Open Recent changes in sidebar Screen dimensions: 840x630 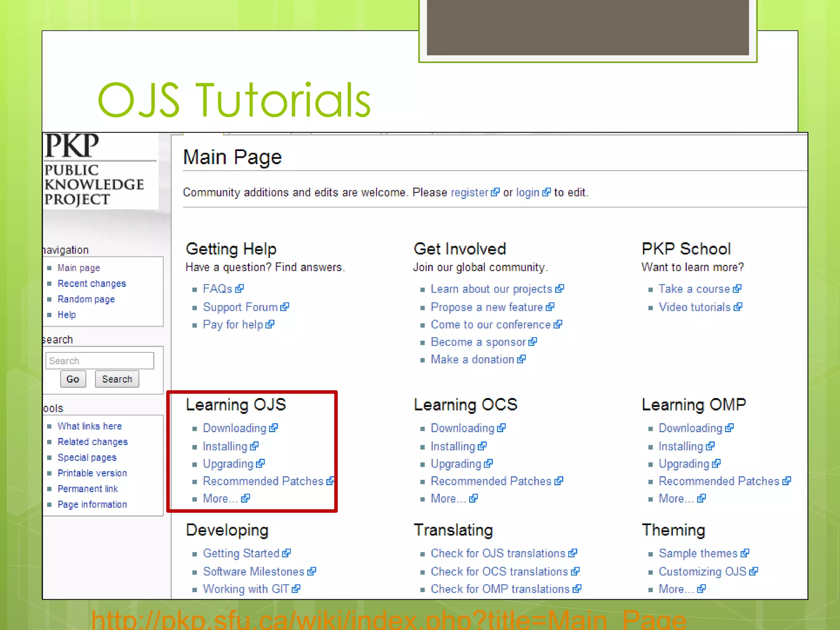click(x=92, y=283)
